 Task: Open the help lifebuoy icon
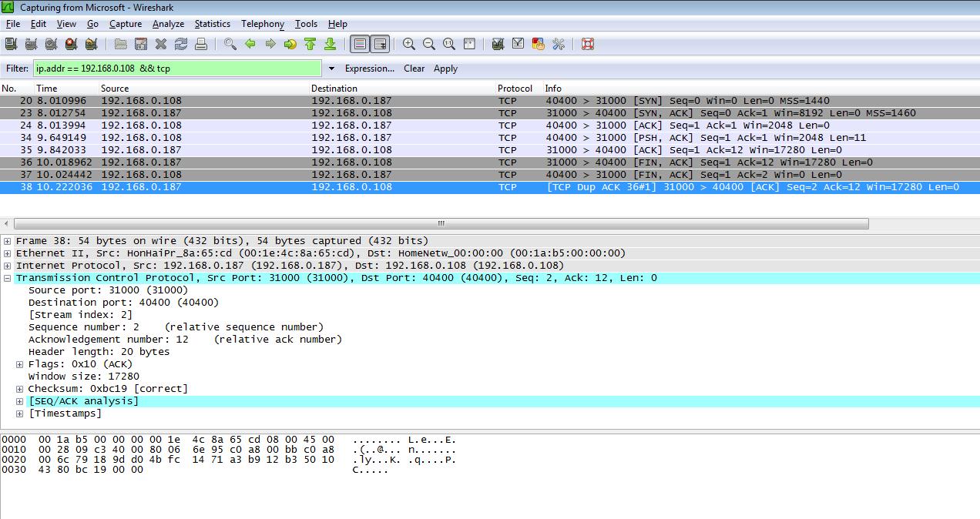pyautogui.click(x=588, y=44)
